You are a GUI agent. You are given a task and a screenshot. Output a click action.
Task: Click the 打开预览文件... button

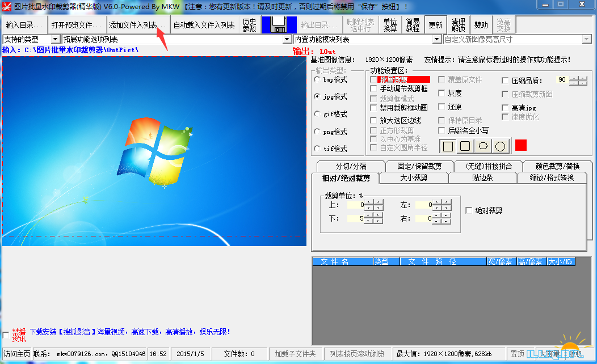tap(77, 25)
